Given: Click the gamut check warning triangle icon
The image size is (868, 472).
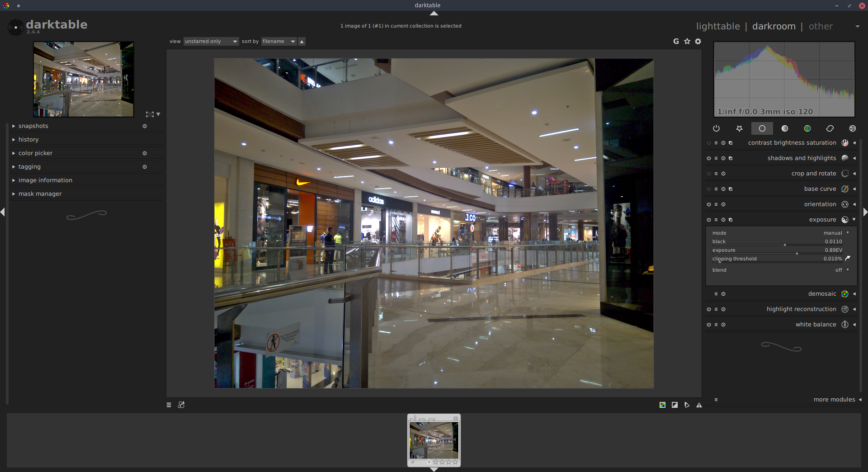Looking at the screenshot, I should pos(699,405).
